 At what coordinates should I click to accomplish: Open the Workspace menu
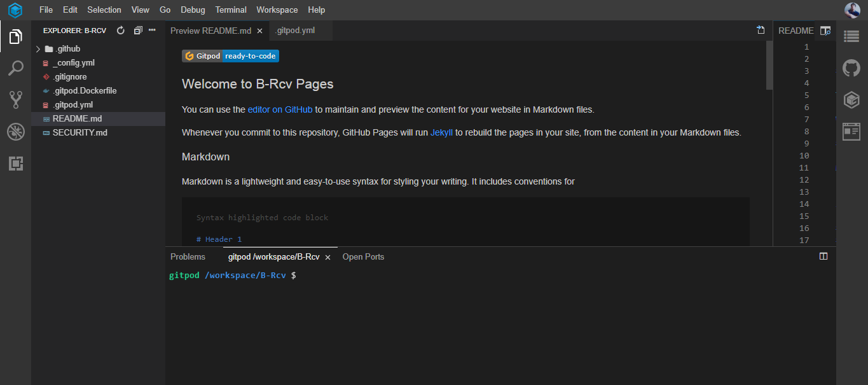point(277,10)
